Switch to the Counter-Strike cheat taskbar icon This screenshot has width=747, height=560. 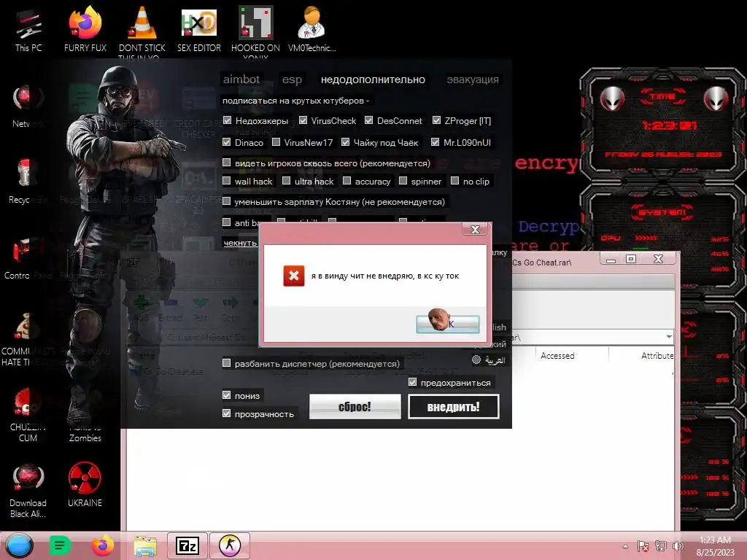[230, 545]
